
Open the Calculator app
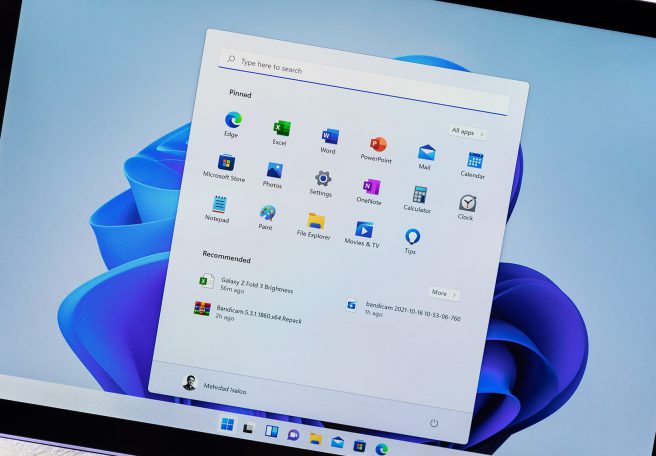(x=418, y=200)
